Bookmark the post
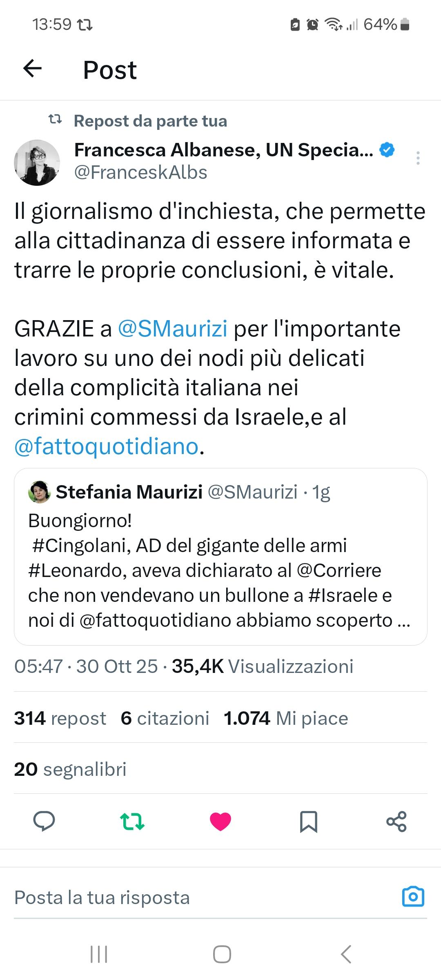This screenshot has width=441, height=980. click(308, 821)
